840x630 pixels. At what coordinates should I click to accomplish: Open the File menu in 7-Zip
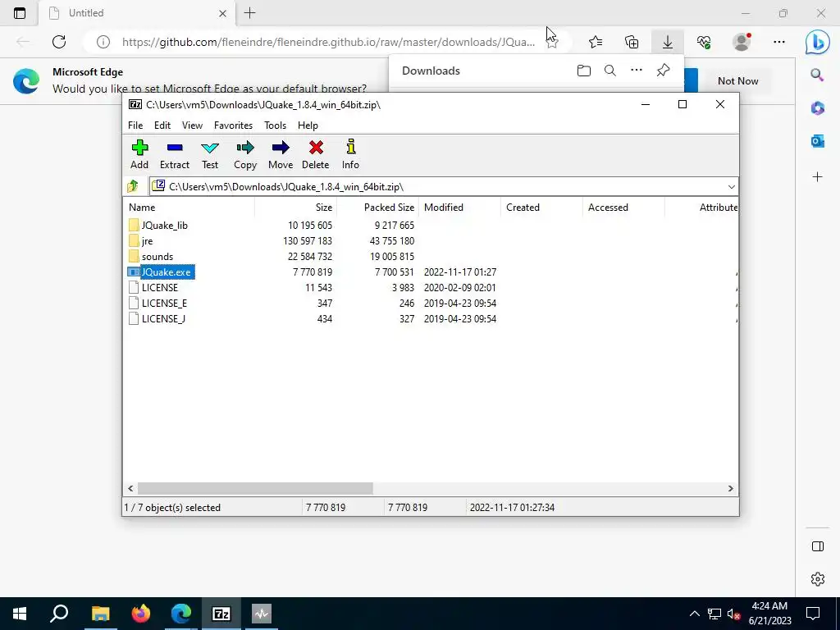pos(135,126)
